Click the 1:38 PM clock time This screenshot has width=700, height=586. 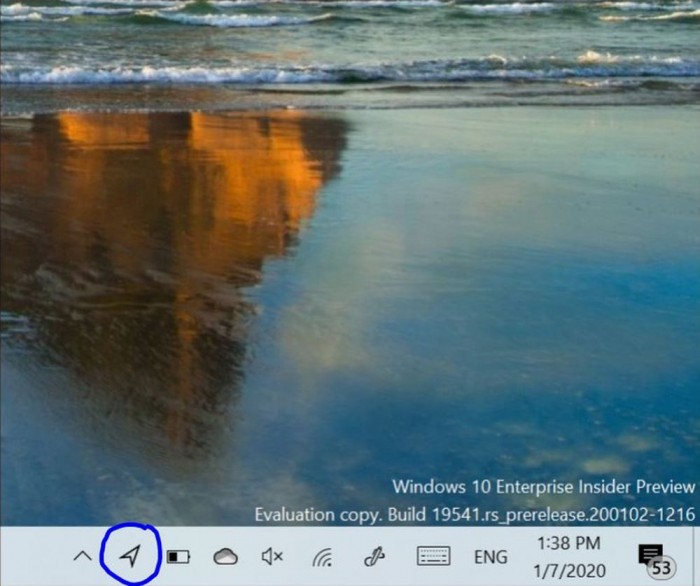(x=568, y=543)
